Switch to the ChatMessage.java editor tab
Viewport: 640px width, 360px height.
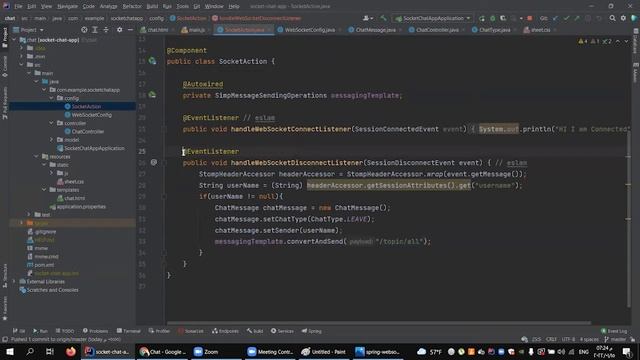(x=375, y=30)
